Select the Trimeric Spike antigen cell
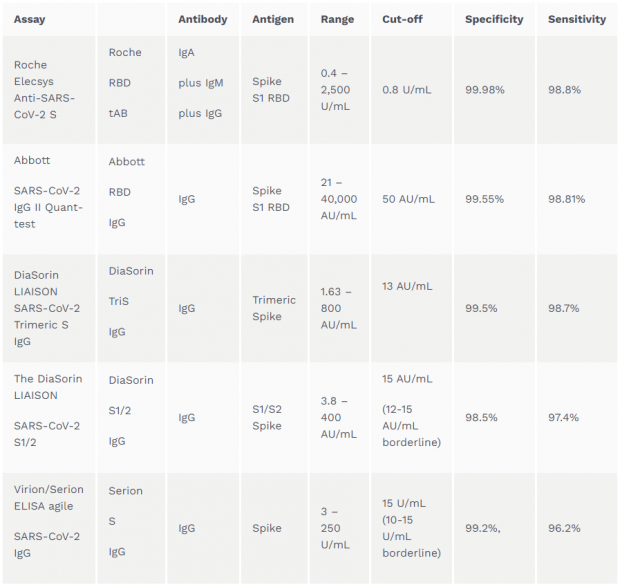This screenshot has width=620, height=585. pos(274,308)
